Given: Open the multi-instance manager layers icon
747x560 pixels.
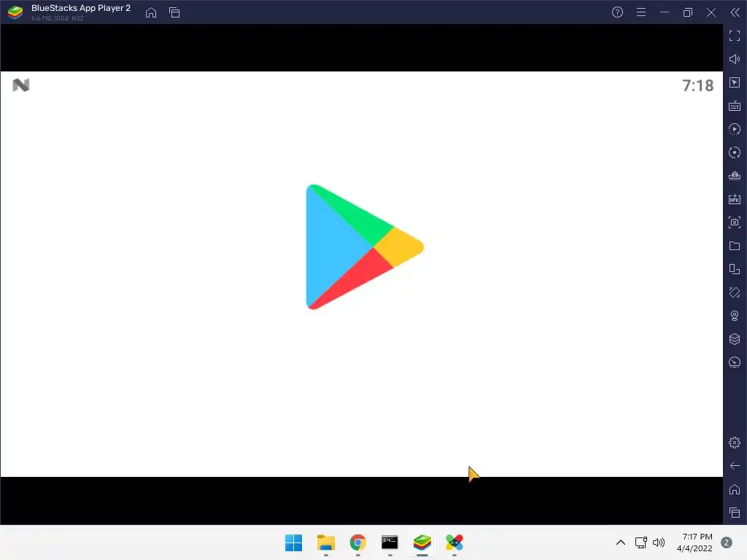Looking at the screenshot, I should click(735, 339).
